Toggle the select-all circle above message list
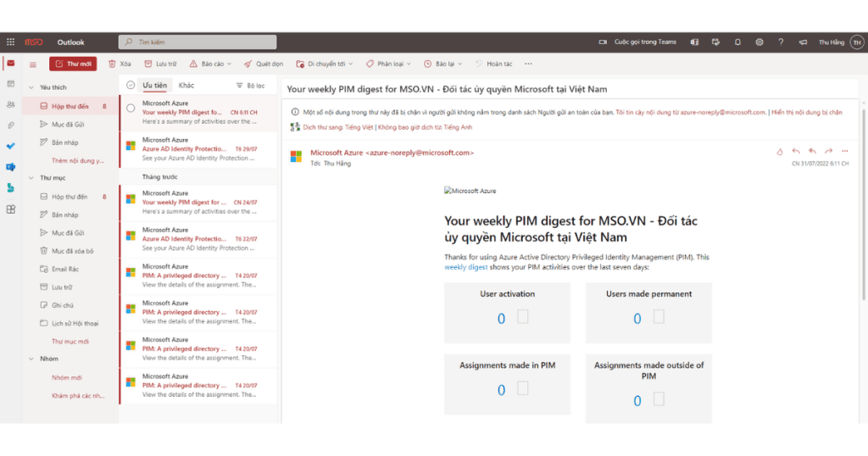This screenshot has height=456, width=868. click(131, 85)
